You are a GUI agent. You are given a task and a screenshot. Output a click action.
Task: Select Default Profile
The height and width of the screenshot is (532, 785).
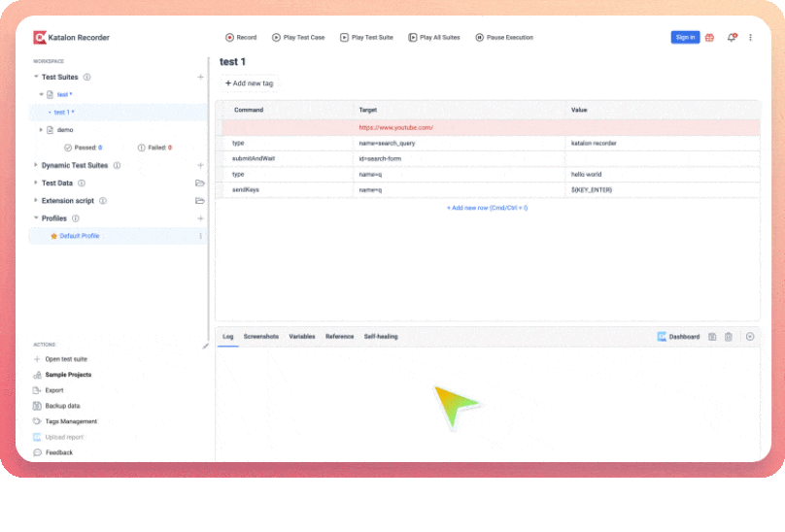click(79, 236)
